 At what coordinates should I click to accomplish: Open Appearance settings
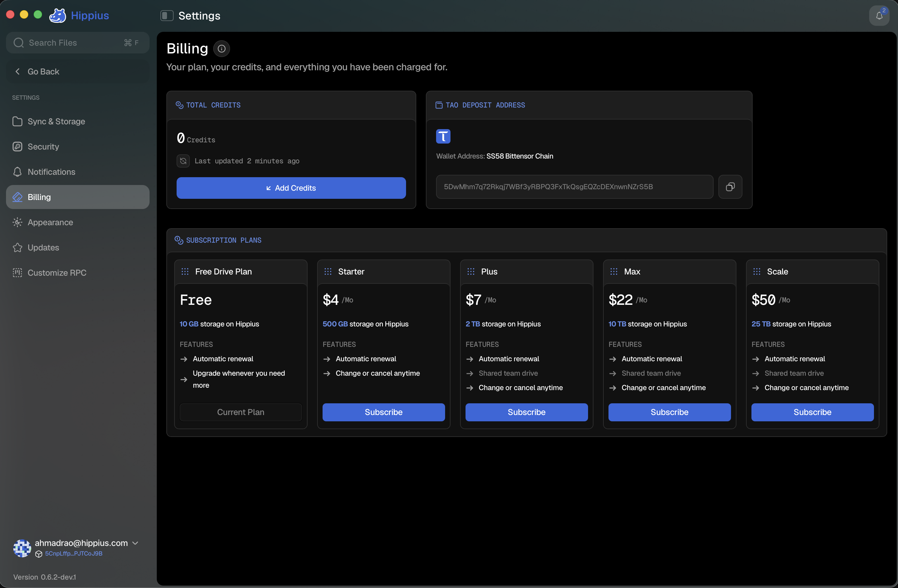click(x=78, y=222)
